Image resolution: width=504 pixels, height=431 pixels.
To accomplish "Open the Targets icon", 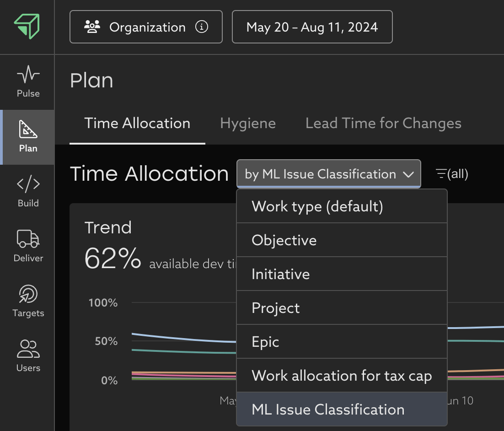I will 28,294.
